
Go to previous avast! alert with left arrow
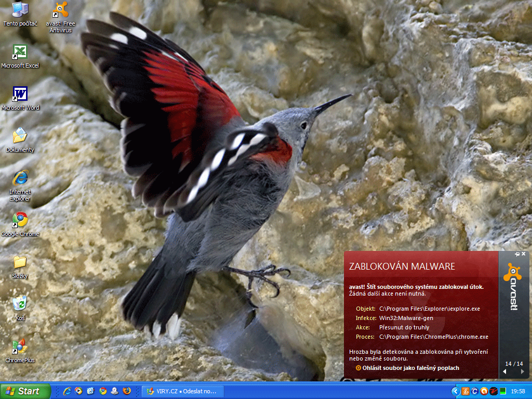(504, 371)
